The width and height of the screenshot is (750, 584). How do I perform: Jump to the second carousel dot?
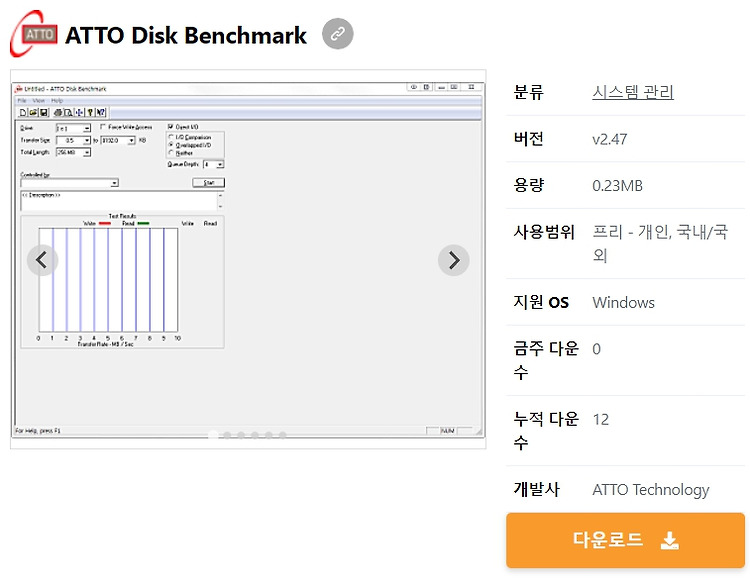tap(227, 435)
